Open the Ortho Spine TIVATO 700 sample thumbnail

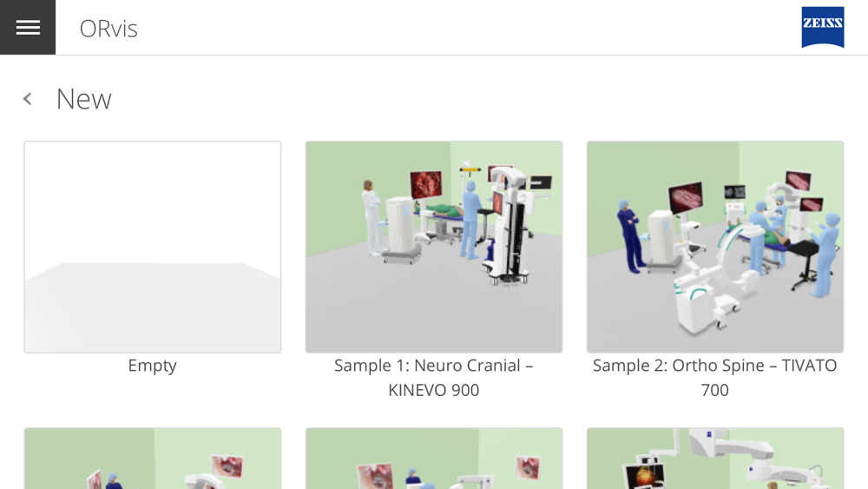[715, 247]
